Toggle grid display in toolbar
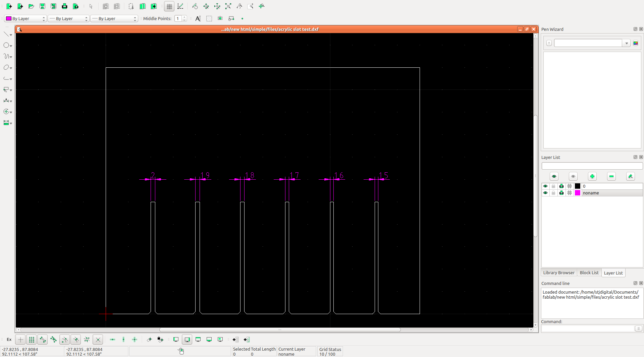This screenshot has height=357, width=644. (169, 6)
